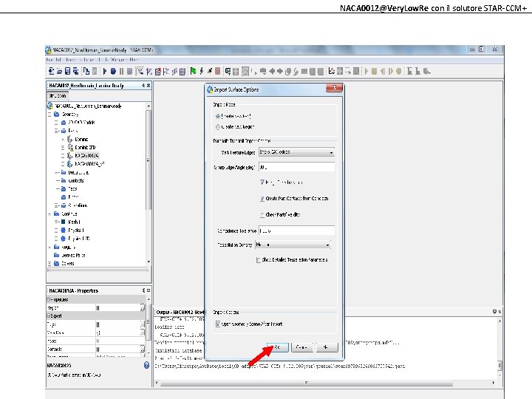532x399 pixels.
Task: Click the Mesh 1 dark square icon
Action: point(63,222)
